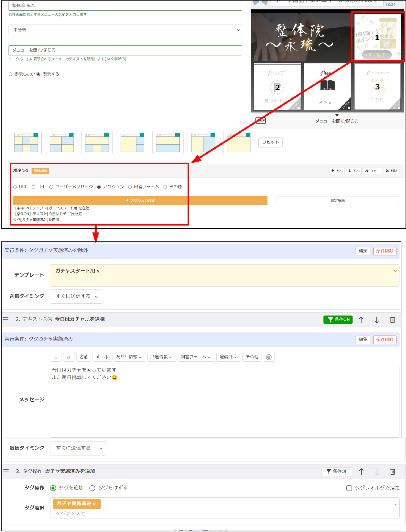This screenshot has width=406, height=532.
Task: Select 表示しない radio option
Action: [10, 74]
